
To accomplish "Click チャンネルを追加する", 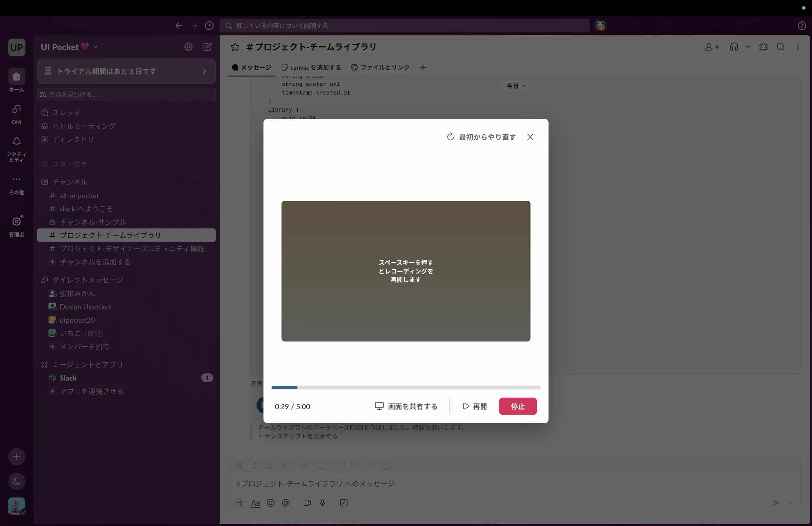I will click(126, 262).
